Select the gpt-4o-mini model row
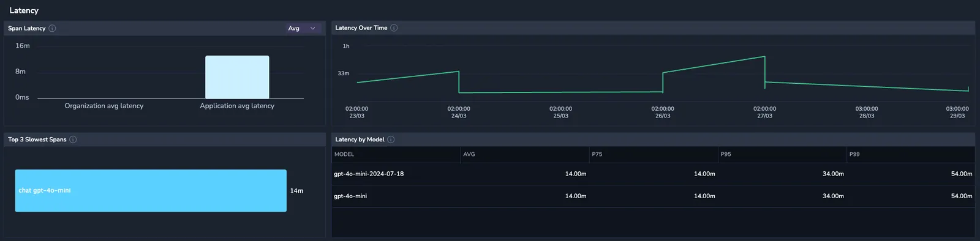This screenshot has width=980, height=241. (x=653, y=196)
